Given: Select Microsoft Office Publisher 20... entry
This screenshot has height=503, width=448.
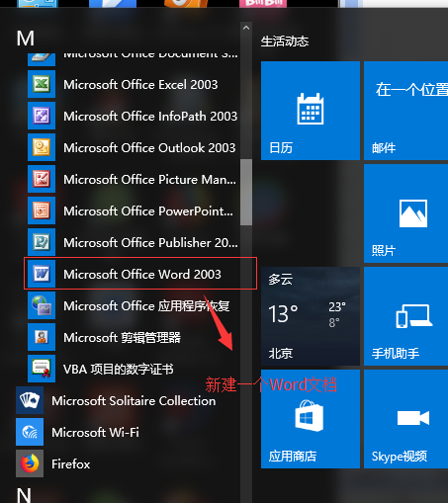Looking at the screenshot, I should 150,243.
